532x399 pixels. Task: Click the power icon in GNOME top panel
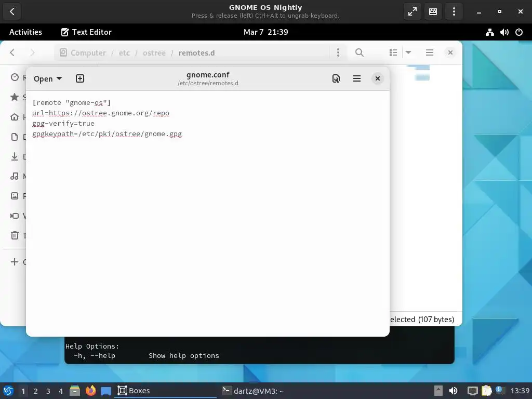pyautogui.click(x=519, y=32)
